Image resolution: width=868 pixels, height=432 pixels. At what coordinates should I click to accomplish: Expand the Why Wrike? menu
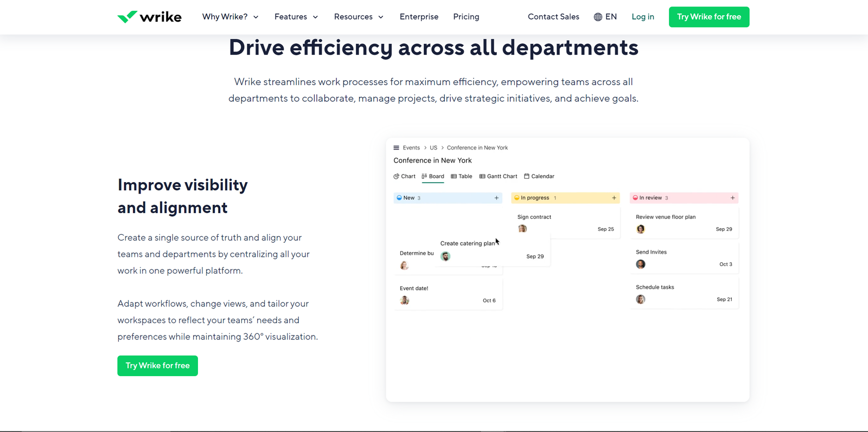tap(231, 17)
